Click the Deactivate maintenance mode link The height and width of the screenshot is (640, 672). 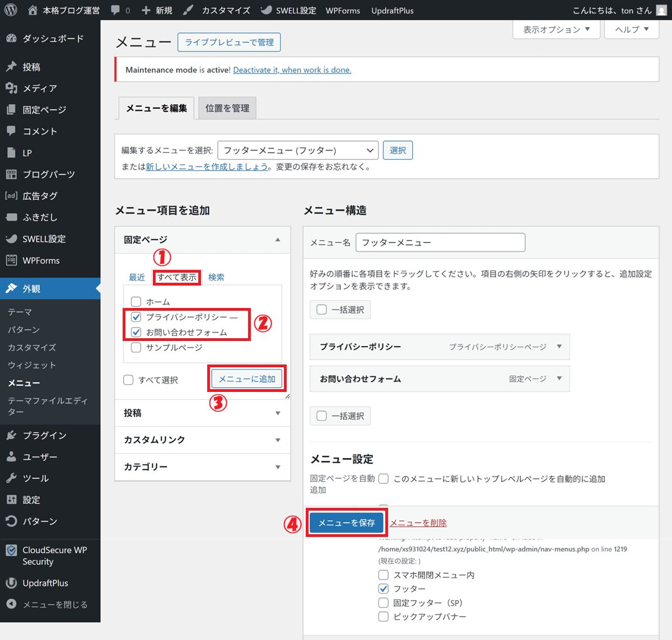pos(292,70)
